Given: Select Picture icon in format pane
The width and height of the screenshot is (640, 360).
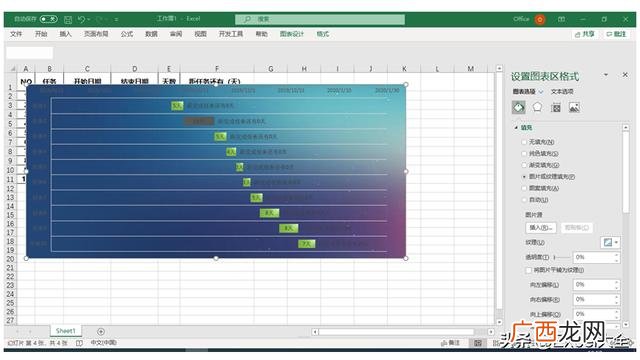Looking at the screenshot, I should (574, 107).
